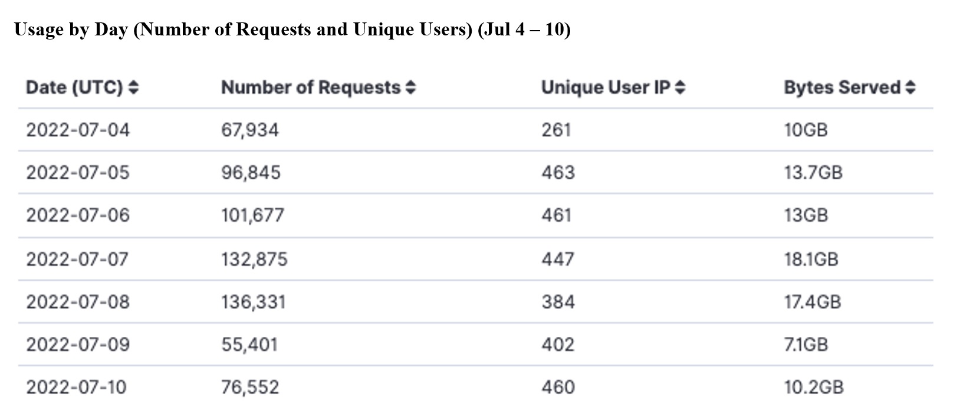
Task: Sort by Date (UTC) arrow icon
Action: tap(133, 88)
